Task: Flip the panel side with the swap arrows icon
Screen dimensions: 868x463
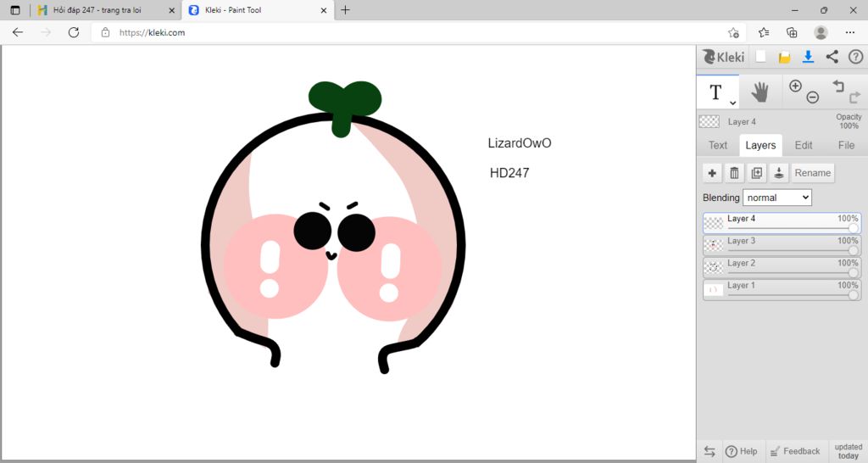Action: [709, 451]
